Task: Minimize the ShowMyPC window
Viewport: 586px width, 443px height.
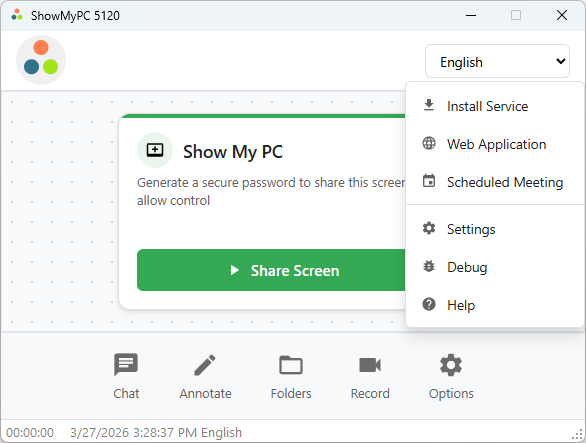Action: [x=471, y=15]
